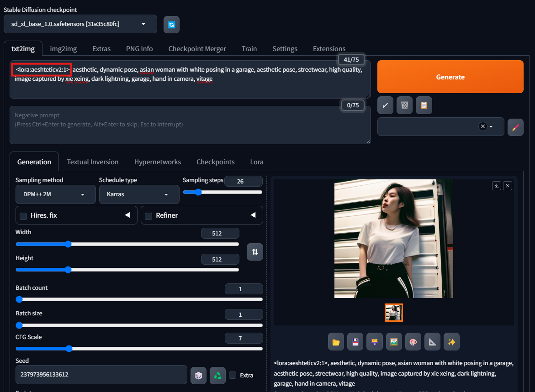
Task: Apply selected styles with the clipboard icon
Action: [424, 105]
